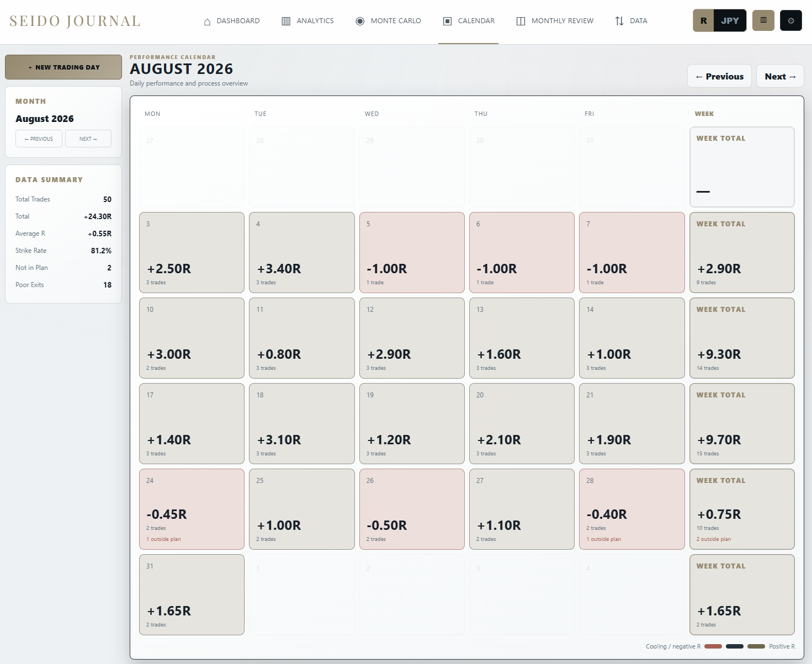Open August 4 day card +3.40R

(x=302, y=252)
